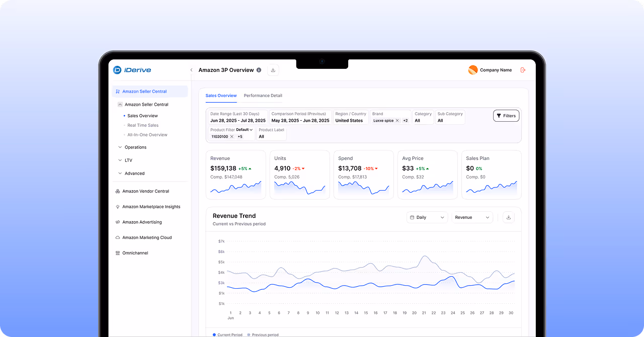Click the Revenue Trend heading
Image resolution: width=644 pixels, height=337 pixels.
(234, 216)
